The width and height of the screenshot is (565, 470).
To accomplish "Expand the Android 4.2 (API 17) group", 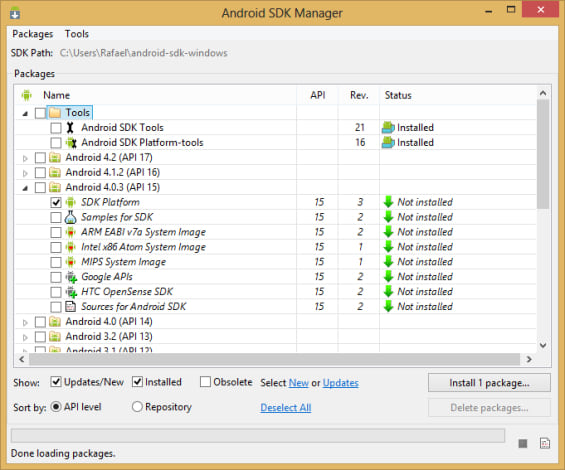I will click(25, 158).
